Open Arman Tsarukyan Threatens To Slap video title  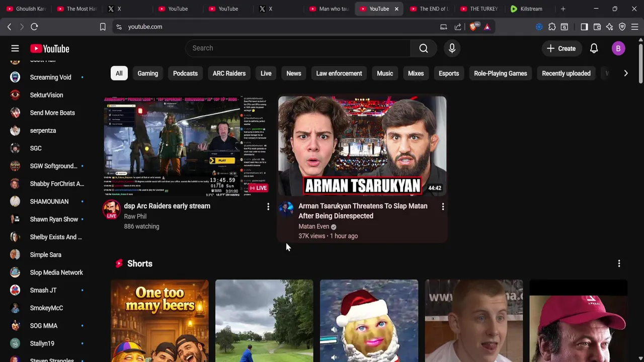coord(363,211)
